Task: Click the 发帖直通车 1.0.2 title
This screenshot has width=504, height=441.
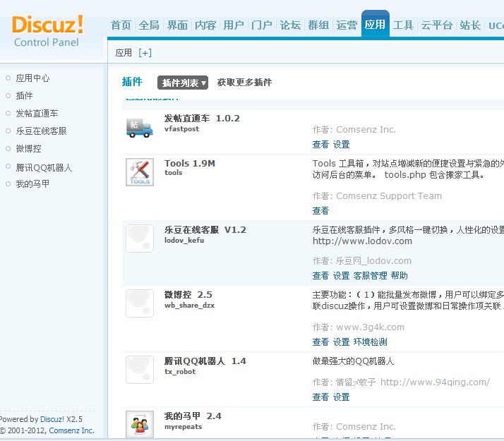Action: pos(202,119)
